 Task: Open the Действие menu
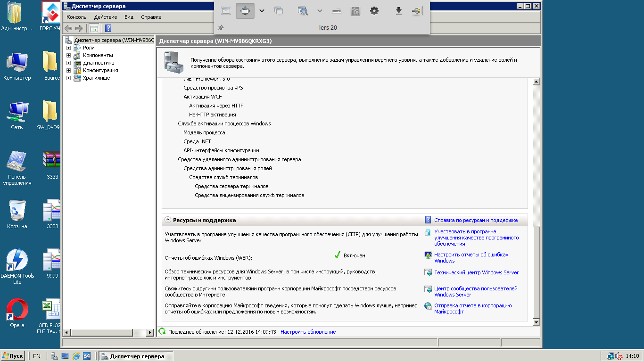tap(105, 17)
